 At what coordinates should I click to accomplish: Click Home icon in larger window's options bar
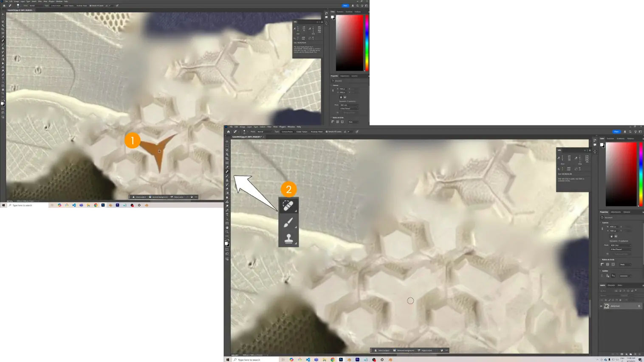(229, 132)
